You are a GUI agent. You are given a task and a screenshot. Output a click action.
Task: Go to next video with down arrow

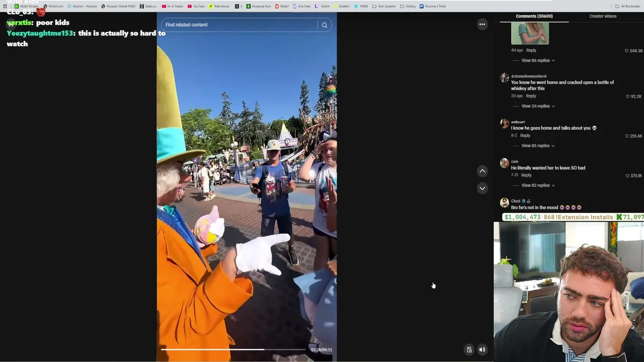[x=482, y=188]
